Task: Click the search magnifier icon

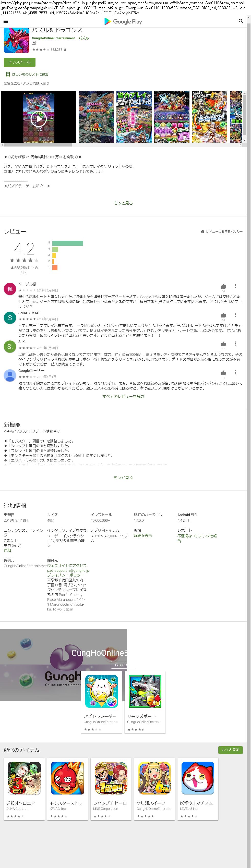Action: click(x=241, y=21)
